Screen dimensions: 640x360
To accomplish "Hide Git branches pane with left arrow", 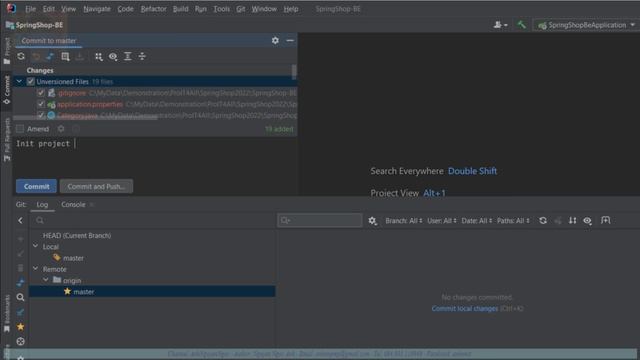I will click(20, 220).
